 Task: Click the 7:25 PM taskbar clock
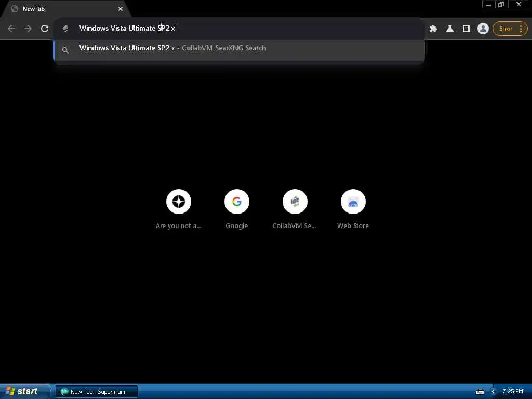[x=513, y=392]
